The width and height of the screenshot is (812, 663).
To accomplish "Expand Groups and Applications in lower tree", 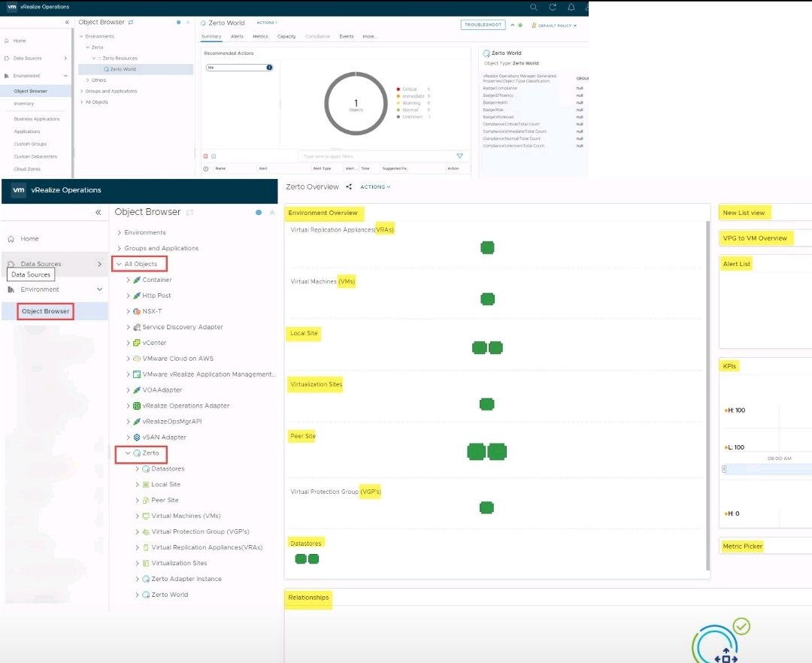I will (x=119, y=248).
